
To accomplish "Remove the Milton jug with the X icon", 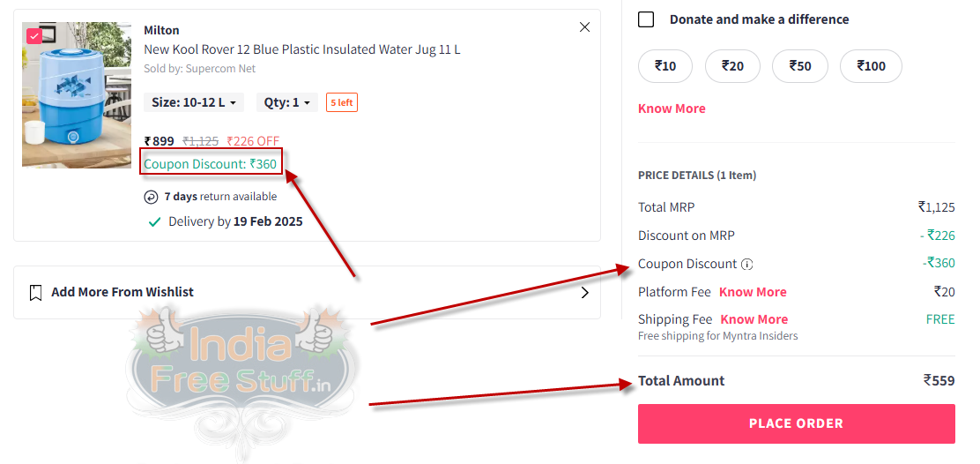I will point(584,26).
